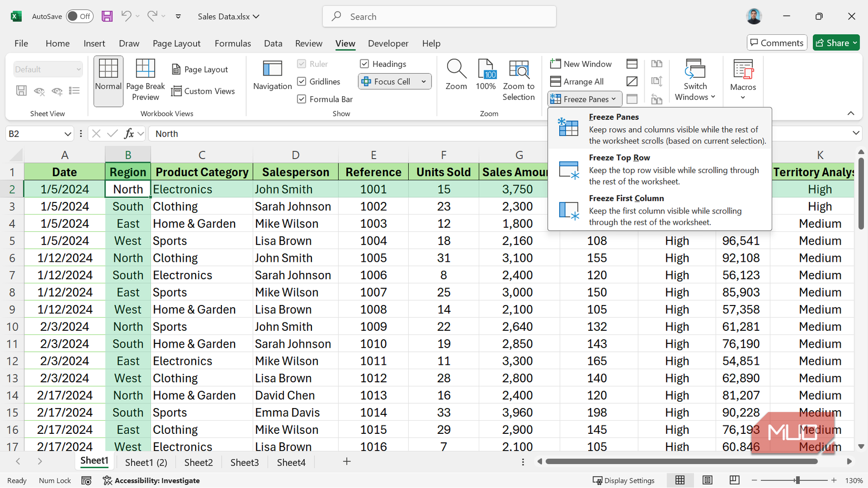This screenshot has height=488, width=868.
Task: Open the Developer ribbon tab
Action: (388, 43)
